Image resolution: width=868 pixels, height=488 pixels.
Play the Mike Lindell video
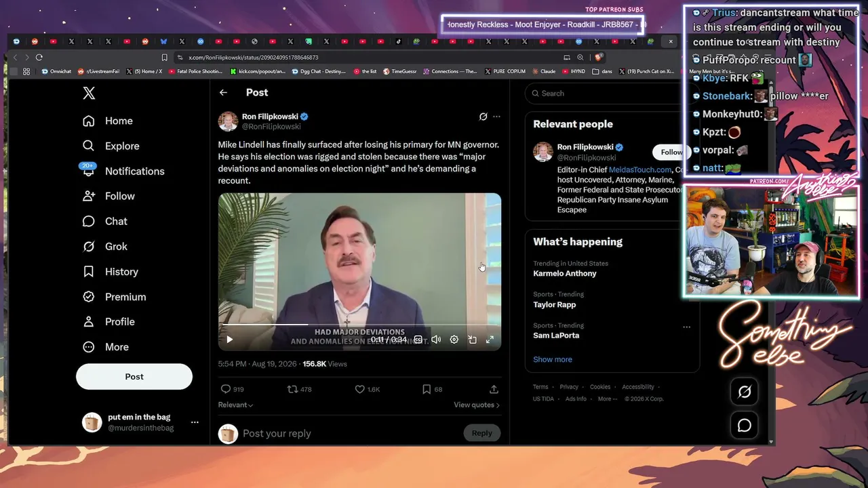pos(229,340)
